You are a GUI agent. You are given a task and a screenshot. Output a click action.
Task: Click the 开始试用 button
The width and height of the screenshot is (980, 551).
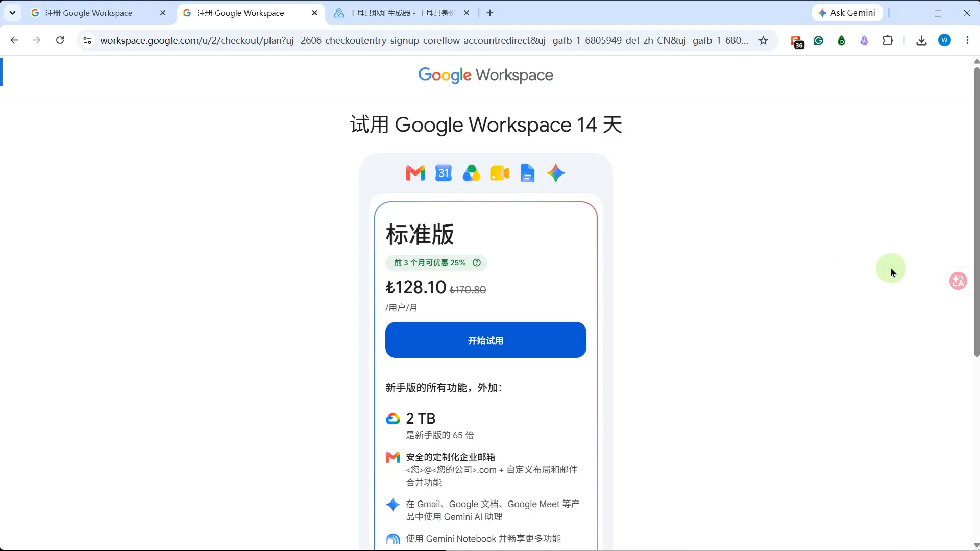pos(486,340)
